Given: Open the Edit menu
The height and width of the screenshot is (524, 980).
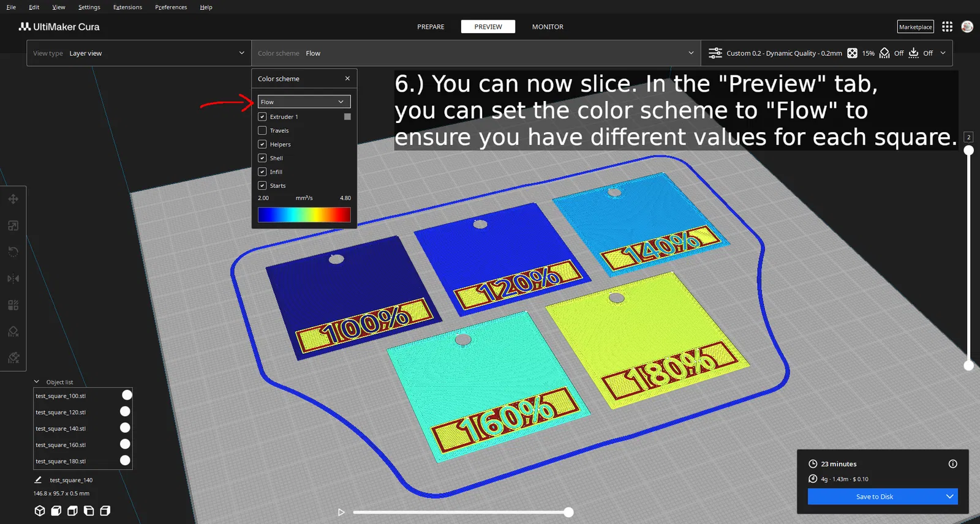Looking at the screenshot, I should [34, 7].
